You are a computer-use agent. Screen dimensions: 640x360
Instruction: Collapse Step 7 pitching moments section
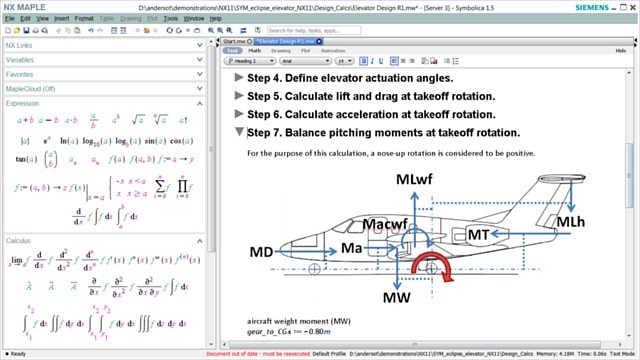tap(239, 132)
